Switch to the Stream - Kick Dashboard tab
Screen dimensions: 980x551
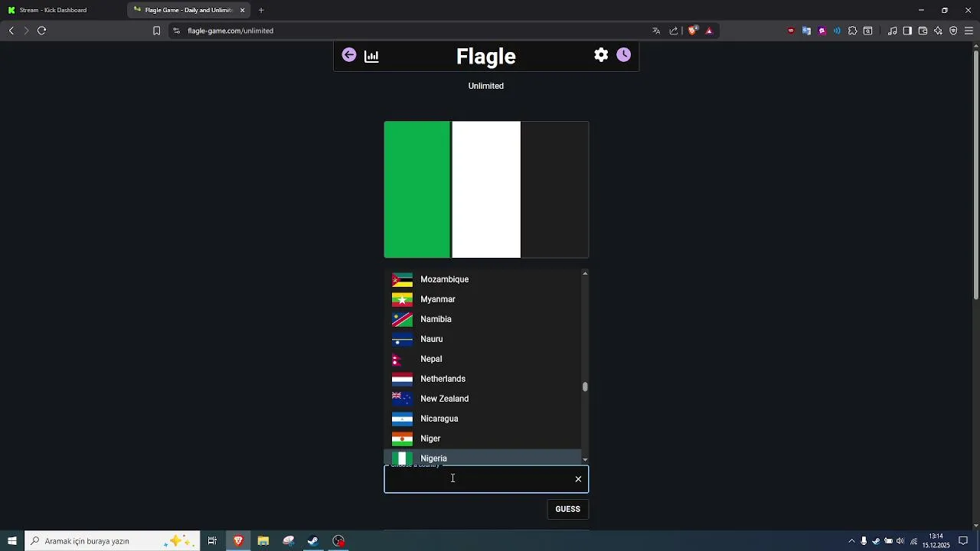click(x=63, y=10)
